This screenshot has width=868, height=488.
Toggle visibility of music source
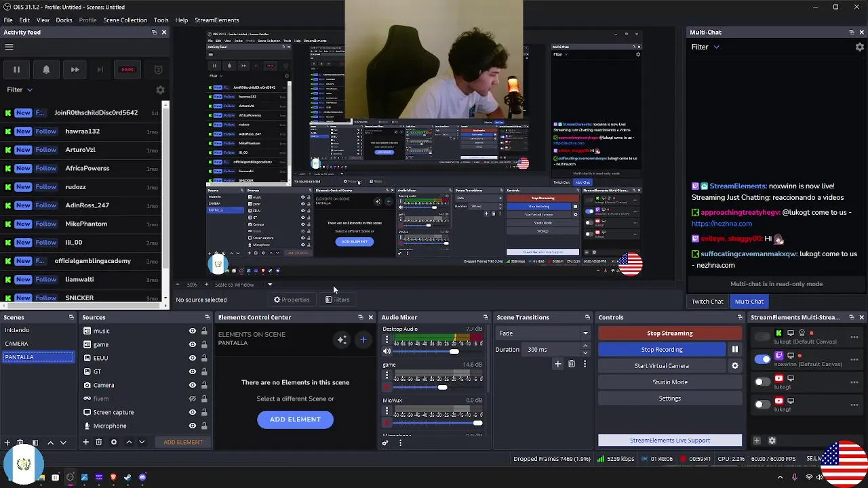point(193,331)
